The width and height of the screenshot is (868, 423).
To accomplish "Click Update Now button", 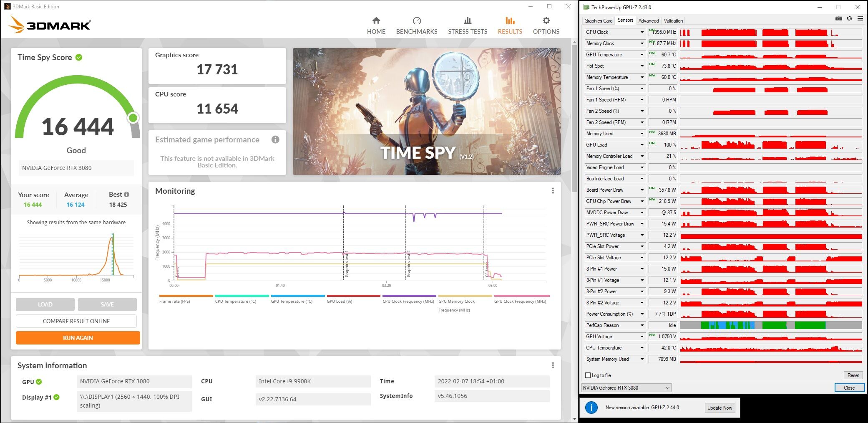I will pos(720,408).
